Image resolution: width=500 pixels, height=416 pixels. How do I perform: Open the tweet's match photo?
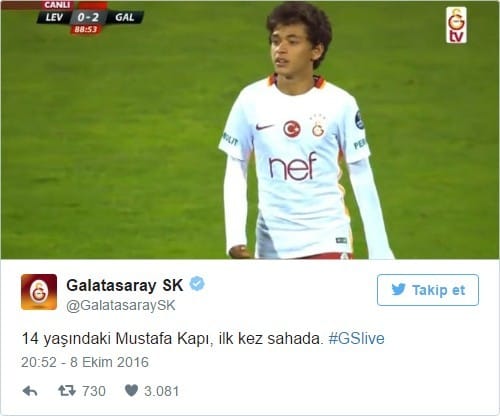tap(250, 130)
